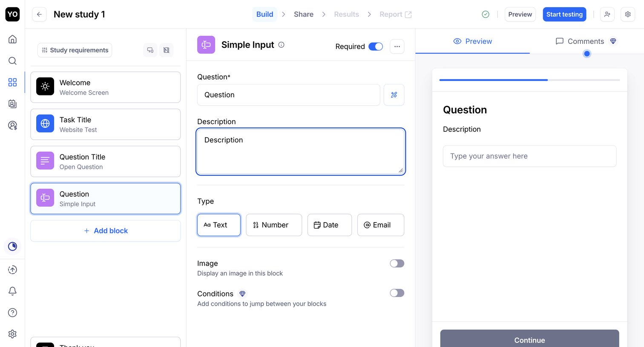The image size is (644, 347).
Task: Select Text input type
Action: pos(219,225)
